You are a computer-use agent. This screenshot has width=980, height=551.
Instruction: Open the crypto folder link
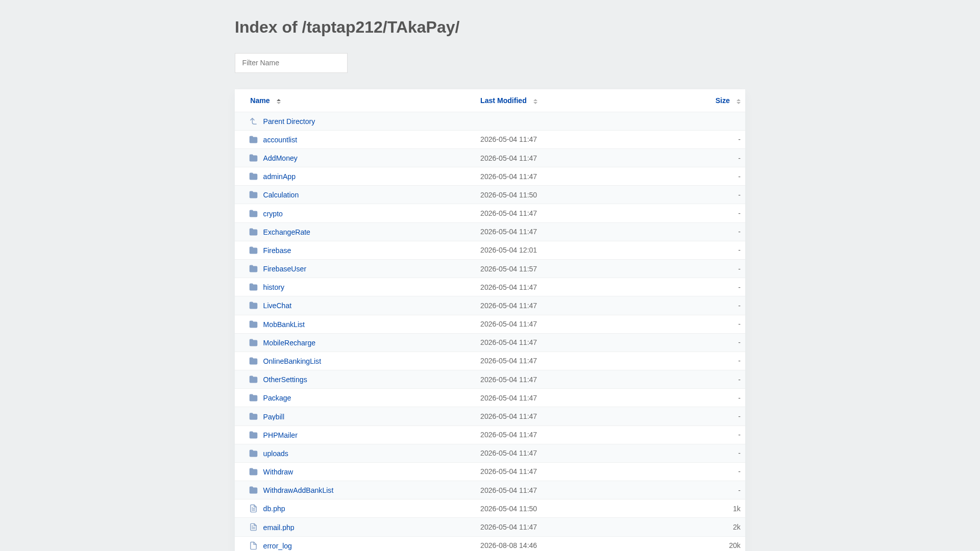[273, 214]
